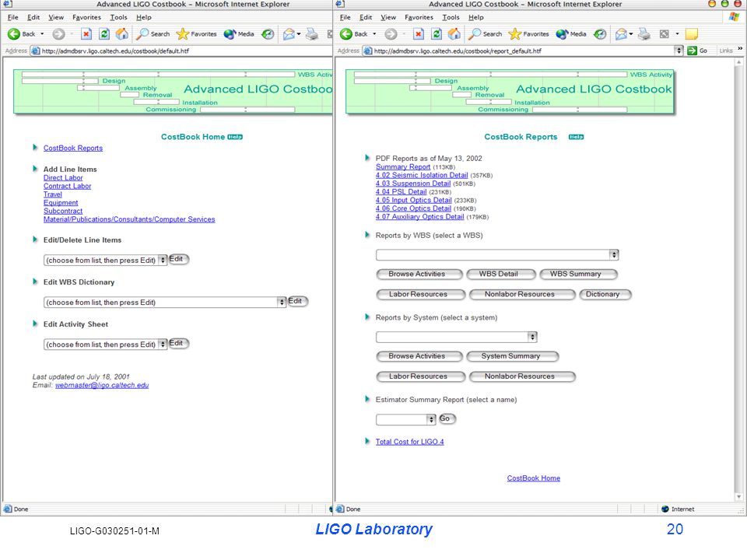The height and width of the screenshot is (560, 747).
Task: Click Help badge beside CostBook Home heading
Action: tap(235, 137)
